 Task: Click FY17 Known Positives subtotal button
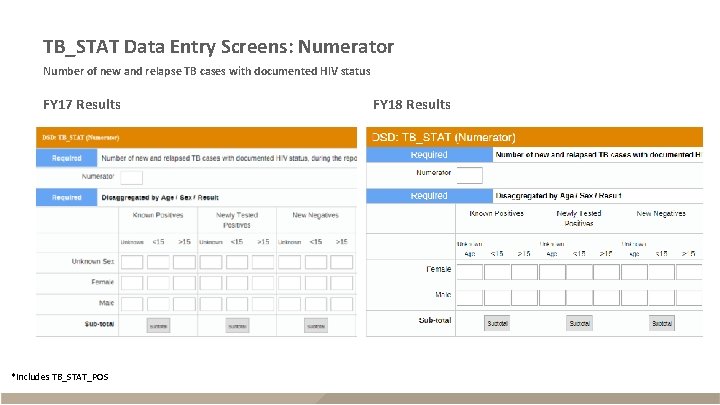(158, 326)
